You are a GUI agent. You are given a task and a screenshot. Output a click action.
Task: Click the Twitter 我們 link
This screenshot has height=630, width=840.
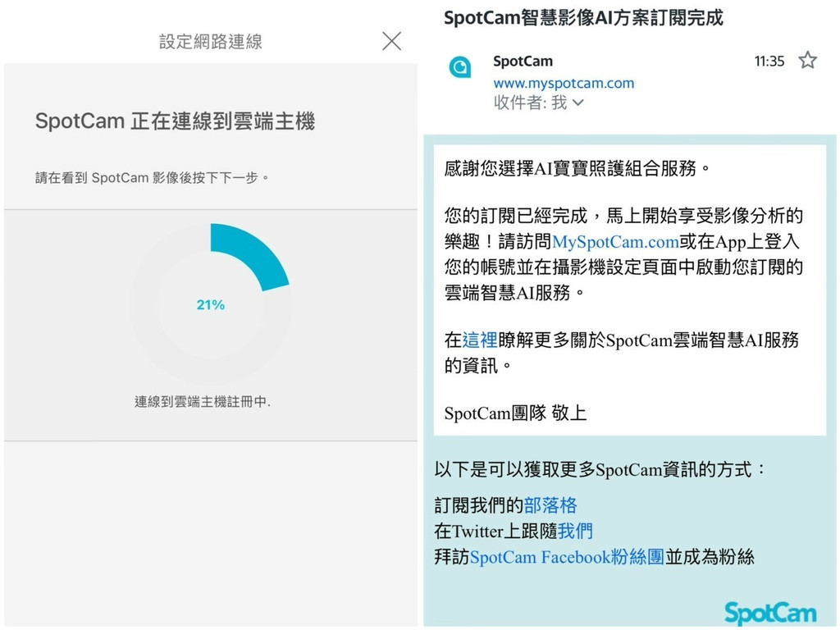click(575, 532)
